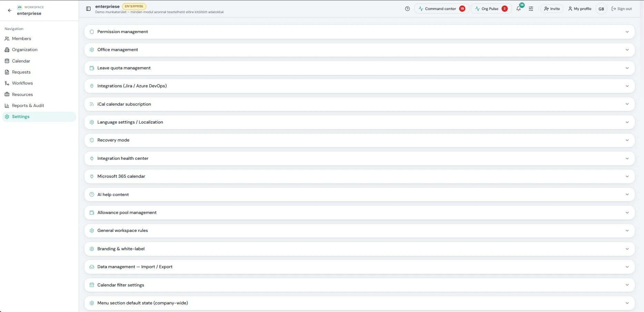The height and width of the screenshot is (312, 644).
Task: Select Settings in the sidebar
Action: [x=39, y=117]
